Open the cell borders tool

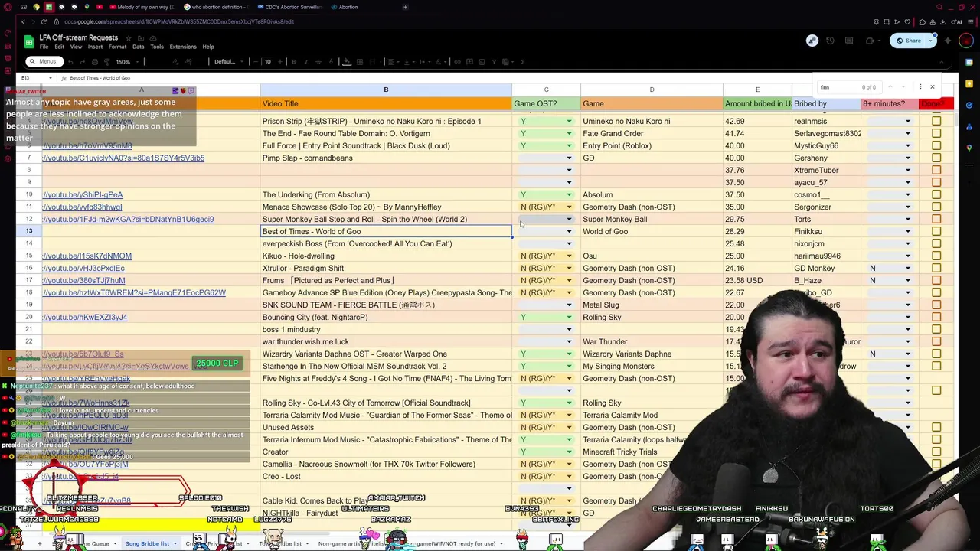[359, 62]
